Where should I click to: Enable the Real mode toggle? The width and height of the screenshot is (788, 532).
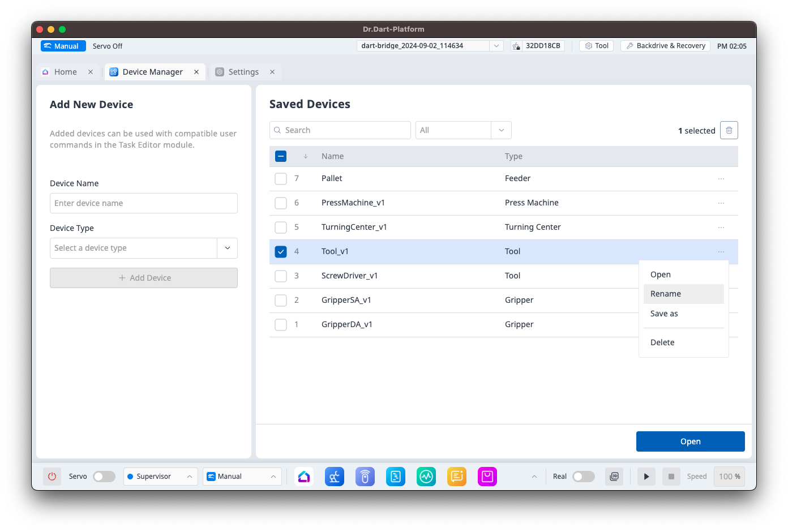584,477
